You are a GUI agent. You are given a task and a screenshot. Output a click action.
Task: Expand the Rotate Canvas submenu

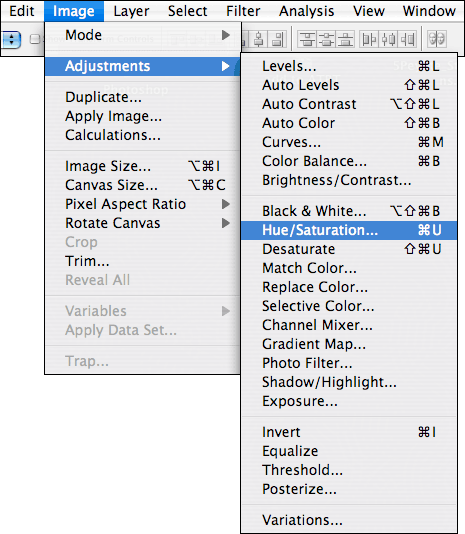pos(143,223)
